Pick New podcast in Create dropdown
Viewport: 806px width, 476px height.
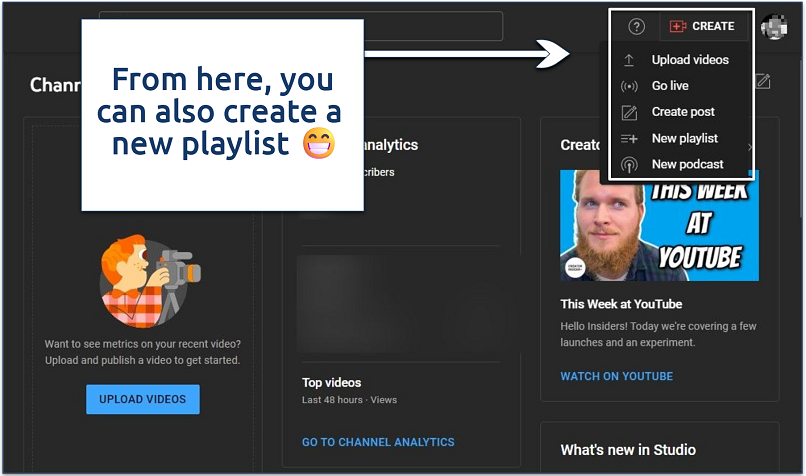tap(688, 164)
